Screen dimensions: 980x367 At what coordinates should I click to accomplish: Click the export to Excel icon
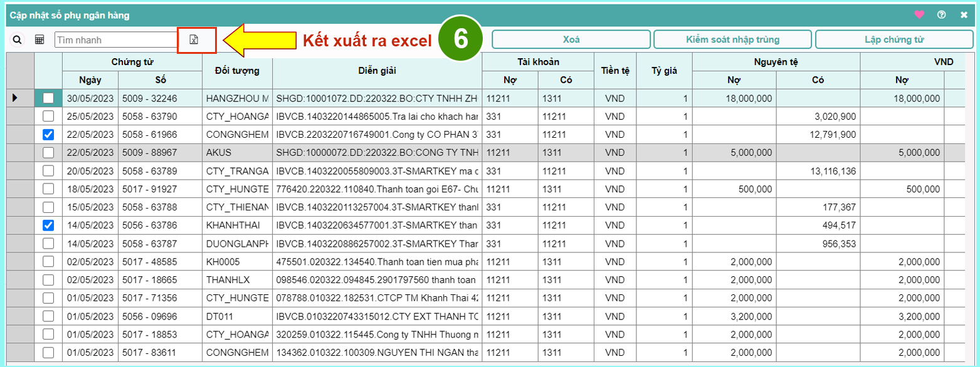click(x=194, y=40)
